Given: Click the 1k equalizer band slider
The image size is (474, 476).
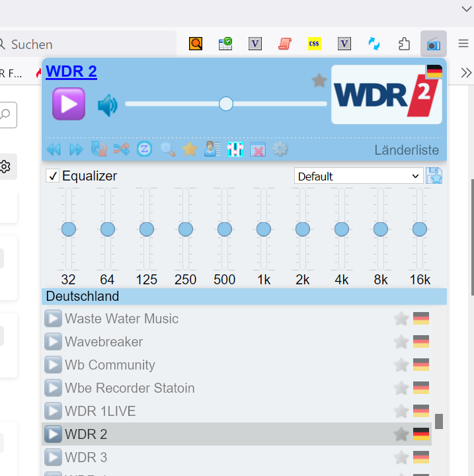Looking at the screenshot, I should click(x=263, y=229).
